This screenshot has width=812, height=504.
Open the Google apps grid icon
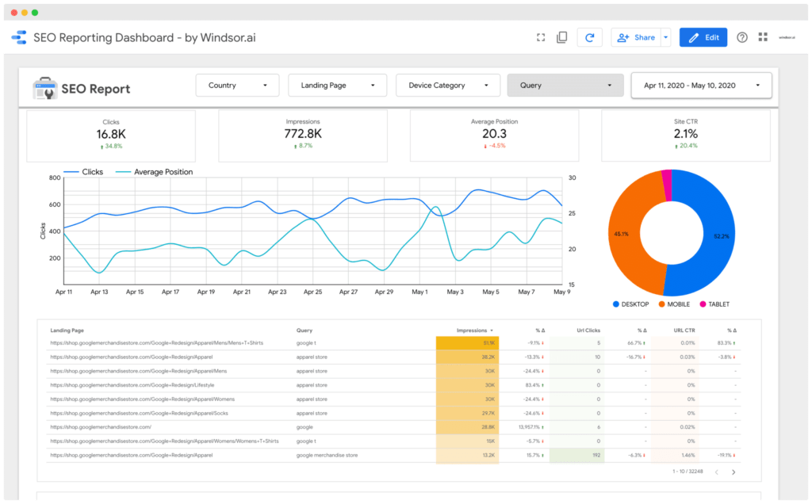point(763,37)
